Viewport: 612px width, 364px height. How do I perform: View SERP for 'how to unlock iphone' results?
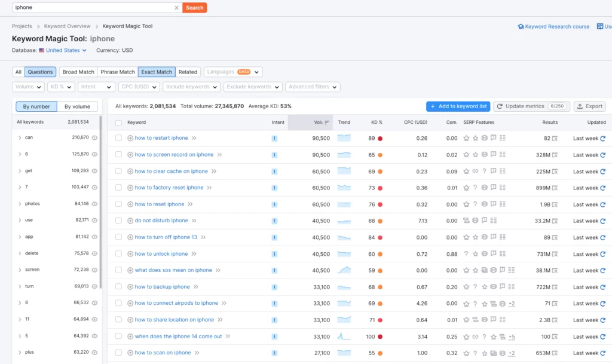(555, 254)
